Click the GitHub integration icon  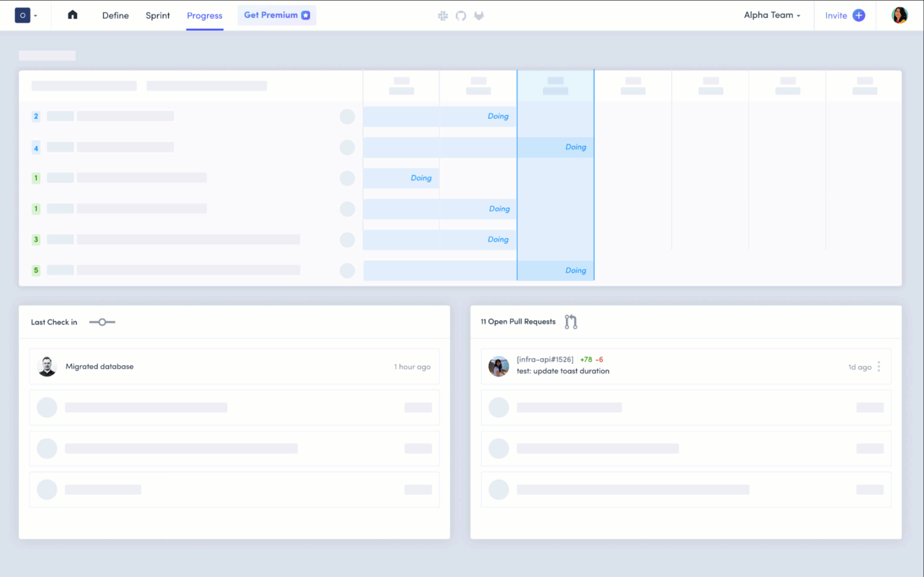461,15
